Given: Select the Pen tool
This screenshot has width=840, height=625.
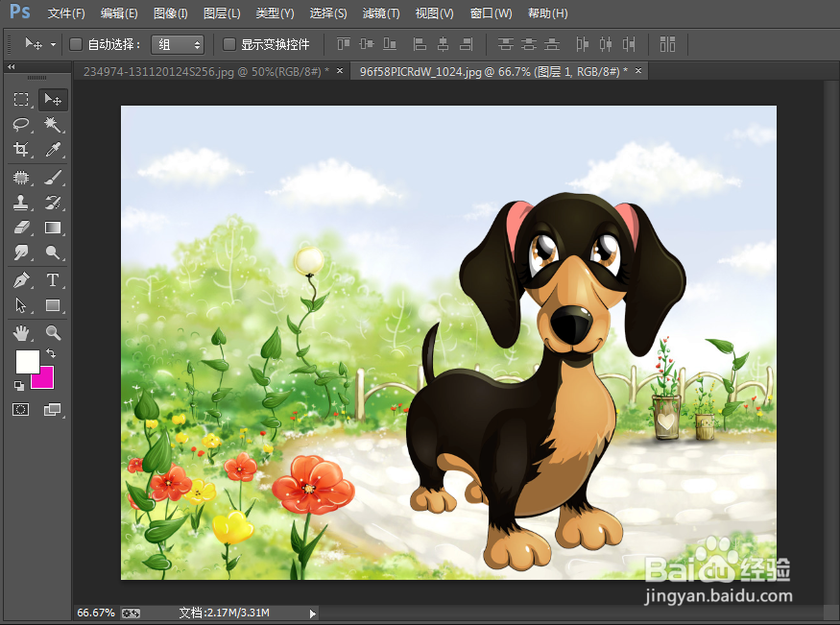Looking at the screenshot, I should click(x=21, y=280).
